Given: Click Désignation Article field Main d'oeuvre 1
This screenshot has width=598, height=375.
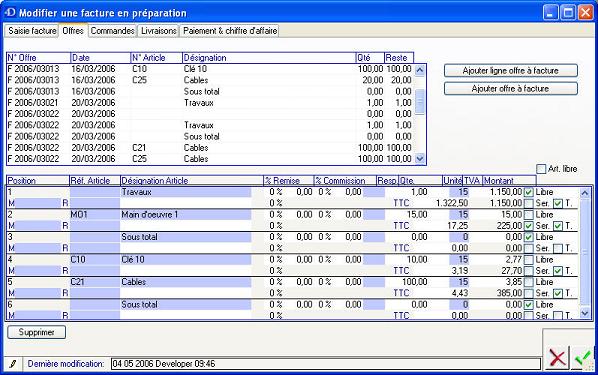Looking at the screenshot, I should click(186, 215).
